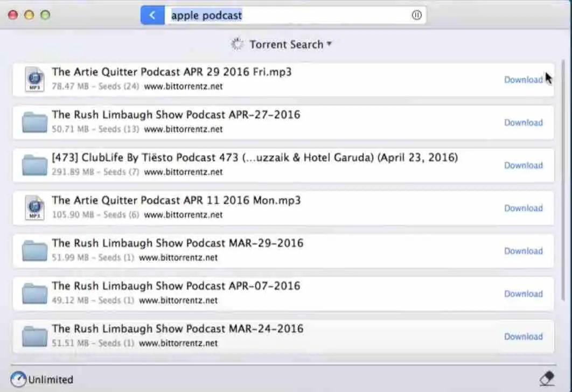
Task: Maximize the window with the green button
Action: [45, 15]
